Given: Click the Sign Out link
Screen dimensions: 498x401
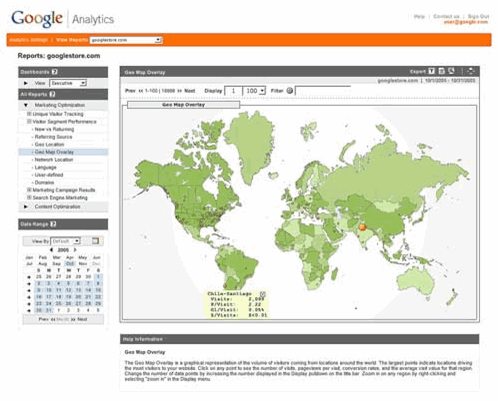Looking at the screenshot, I should pyautogui.click(x=478, y=16).
